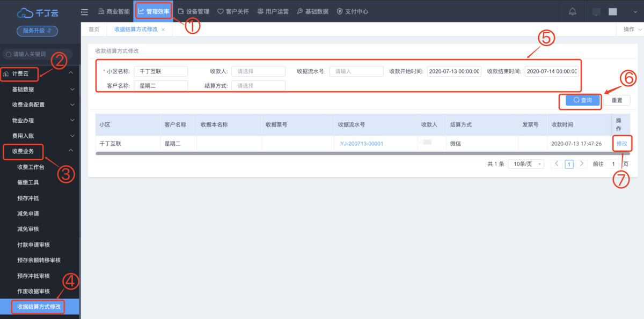This screenshot has width=644, height=319.
Task: Open the 支付中心 menu
Action: (x=352, y=11)
